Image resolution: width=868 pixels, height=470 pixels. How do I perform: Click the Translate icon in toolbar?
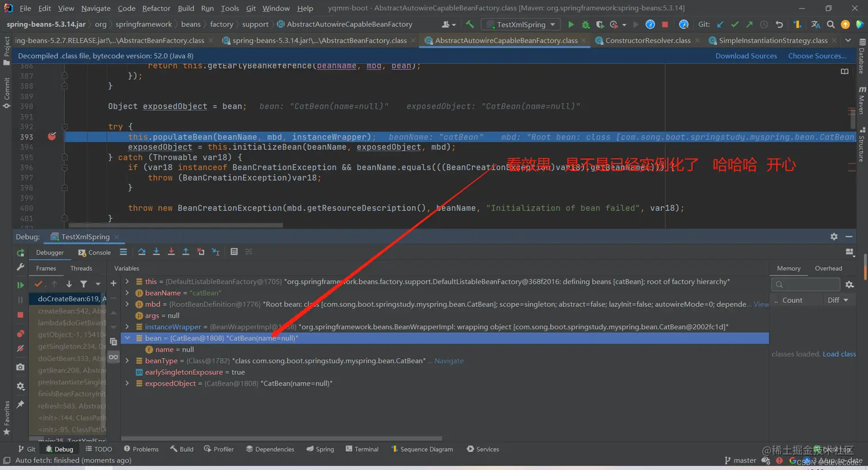click(x=816, y=25)
